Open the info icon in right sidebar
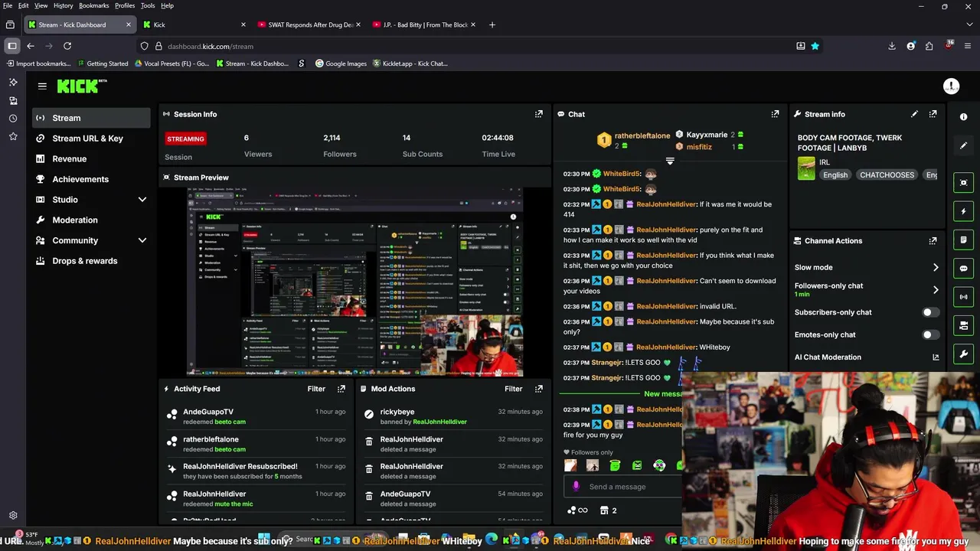 pos(963,117)
